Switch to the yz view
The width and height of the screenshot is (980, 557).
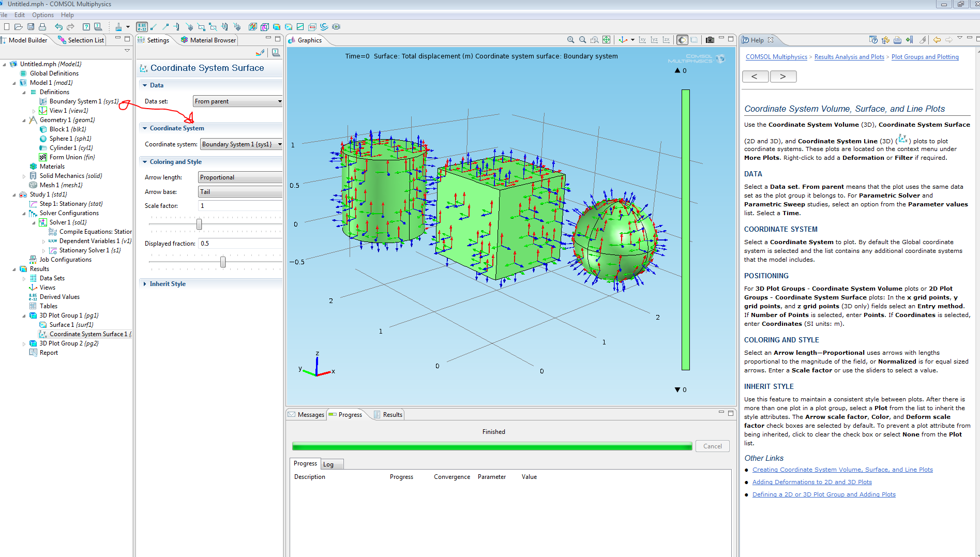click(x=654, y=40)
